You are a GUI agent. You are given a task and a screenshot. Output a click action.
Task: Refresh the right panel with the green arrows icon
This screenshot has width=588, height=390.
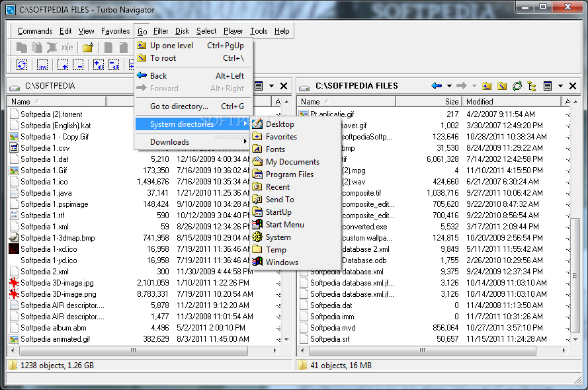pos(517,86)
